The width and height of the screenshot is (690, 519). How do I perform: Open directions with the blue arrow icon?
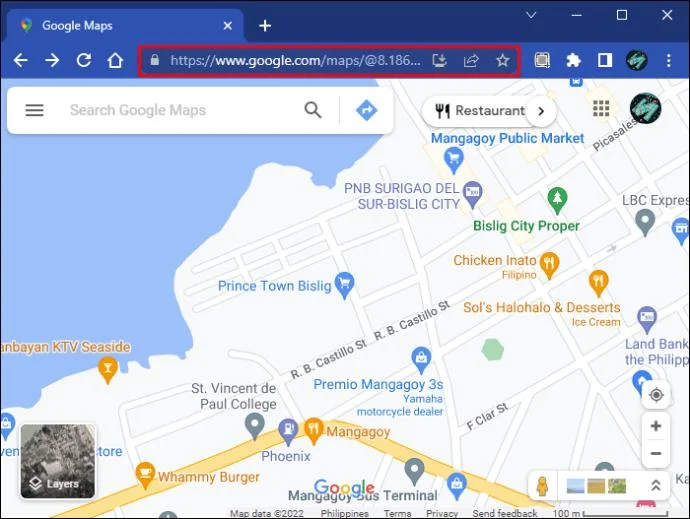coord(366,110)
